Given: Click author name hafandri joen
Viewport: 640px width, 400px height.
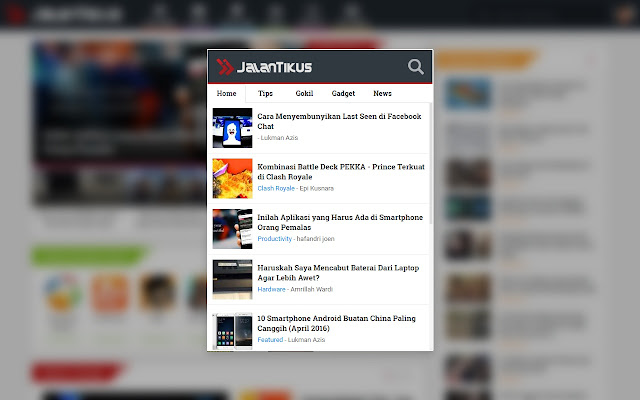Looking at the screenshot, I should [316, 239].
